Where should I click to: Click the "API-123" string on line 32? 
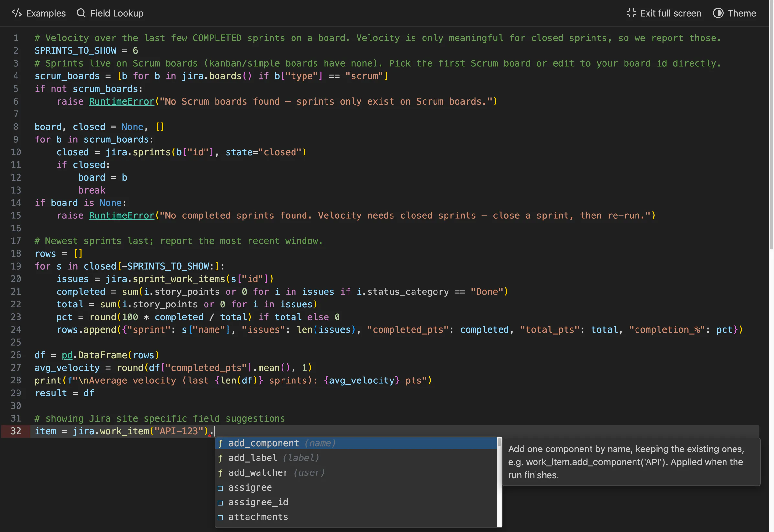(x=179, y=431)
